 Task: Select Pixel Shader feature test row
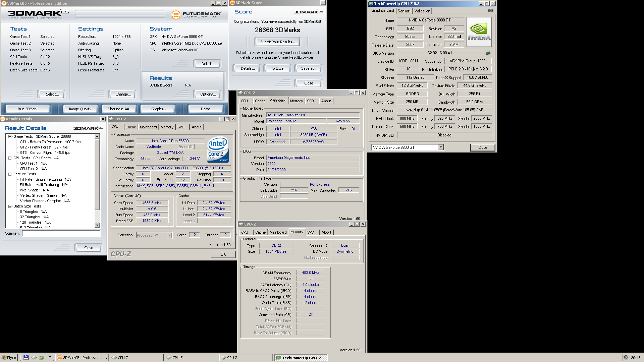pyautogui.click(x=34, y=190)
